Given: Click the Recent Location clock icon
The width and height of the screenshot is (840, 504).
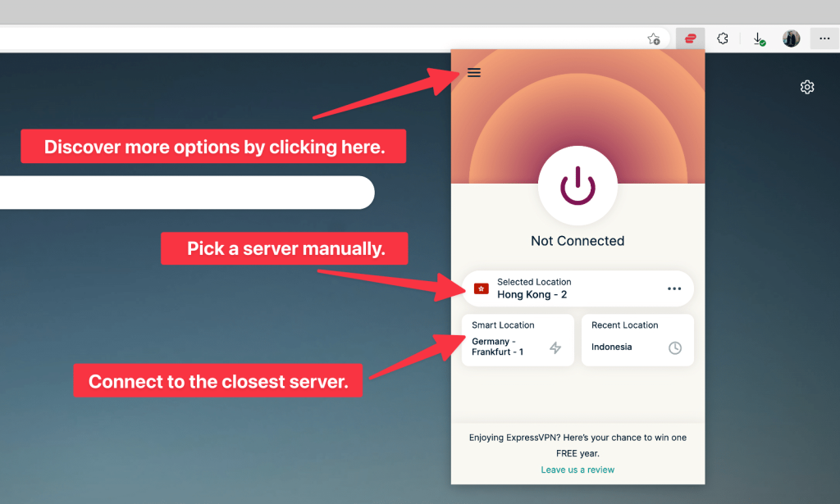Looking at the screenshot, I should click(675, 347).
